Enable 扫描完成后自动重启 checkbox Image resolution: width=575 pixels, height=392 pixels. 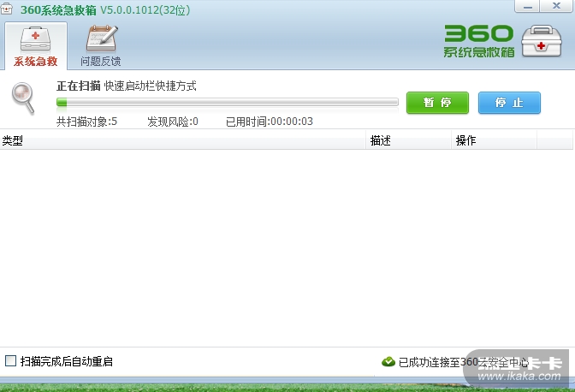(x=10, y=361)
